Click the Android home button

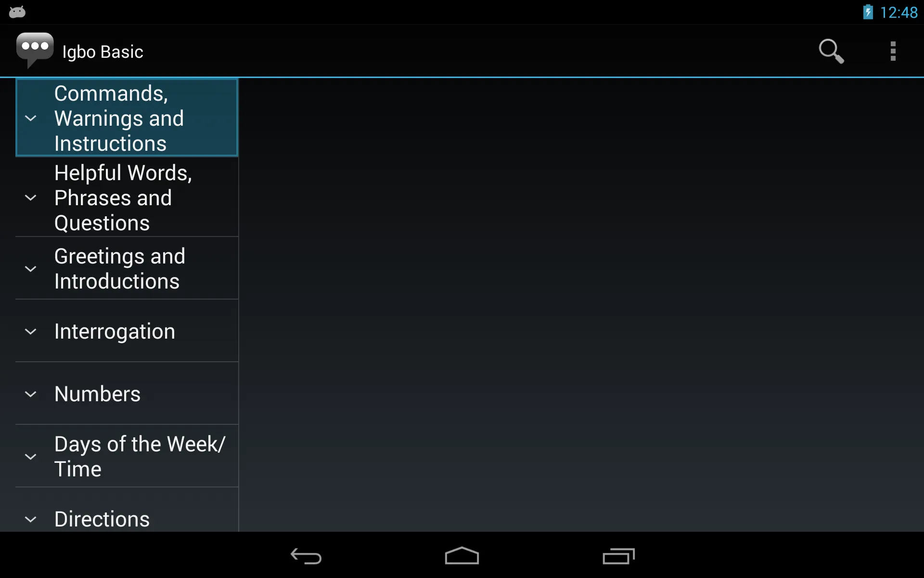tap(462, 555)
